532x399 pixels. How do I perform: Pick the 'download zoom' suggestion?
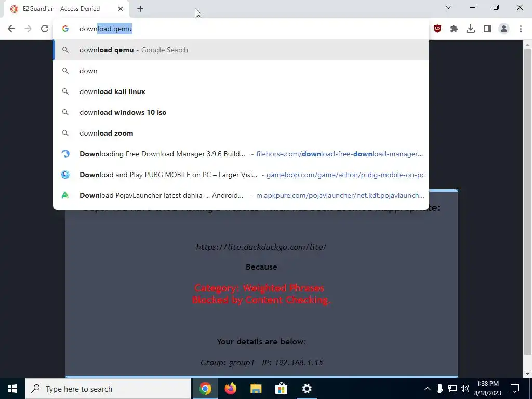click(x=241, y=133)
